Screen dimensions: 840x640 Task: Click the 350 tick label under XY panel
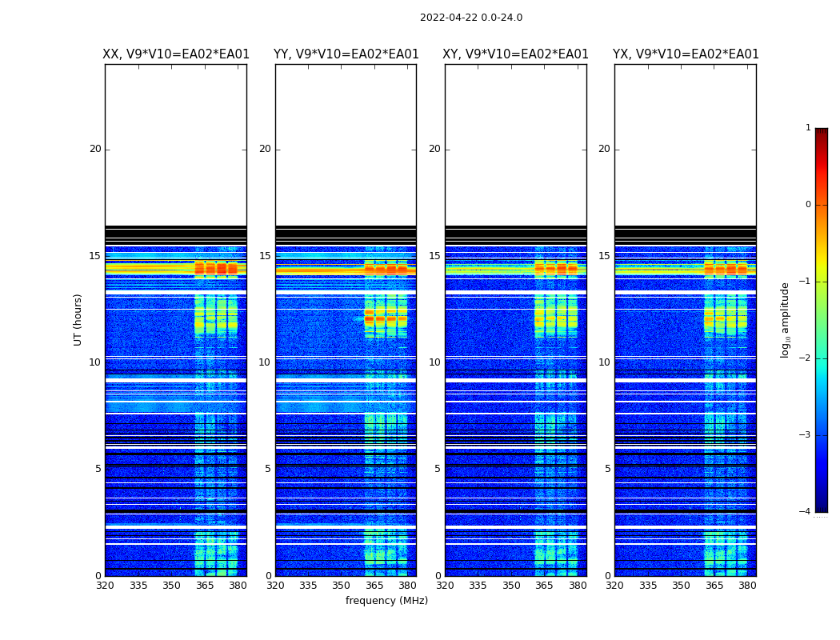click(x=511, y=586)
